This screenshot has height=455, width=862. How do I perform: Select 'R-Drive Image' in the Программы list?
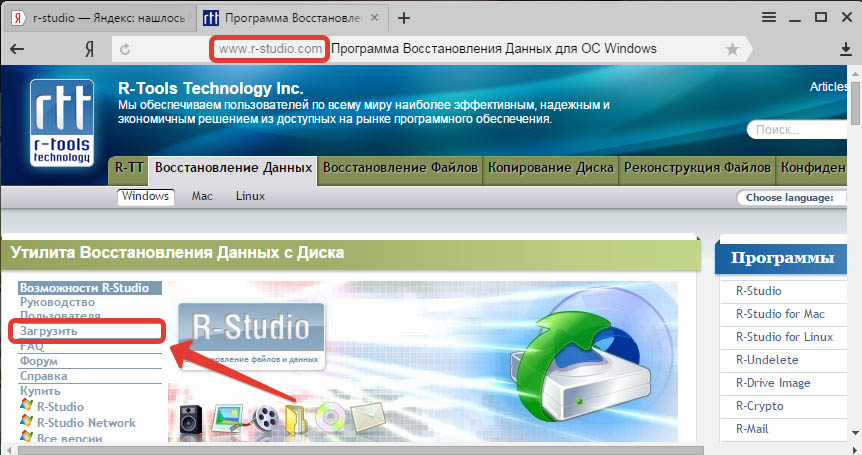coord(773,383)
